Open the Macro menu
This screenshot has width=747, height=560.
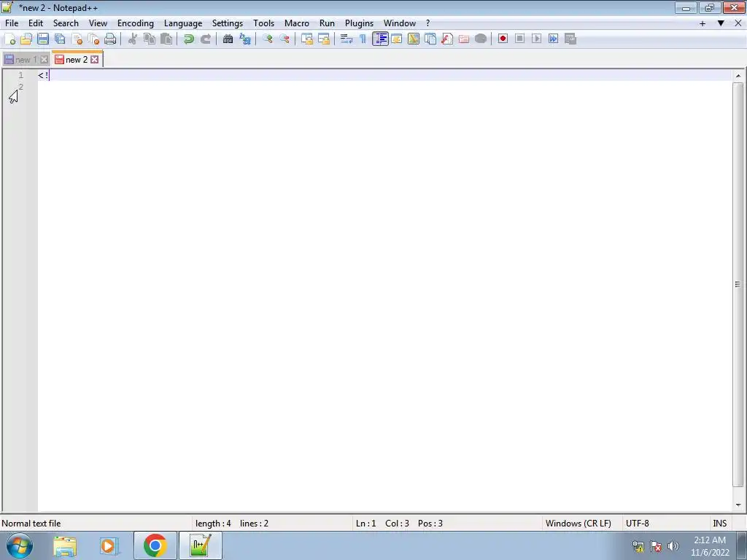point(297,23)
